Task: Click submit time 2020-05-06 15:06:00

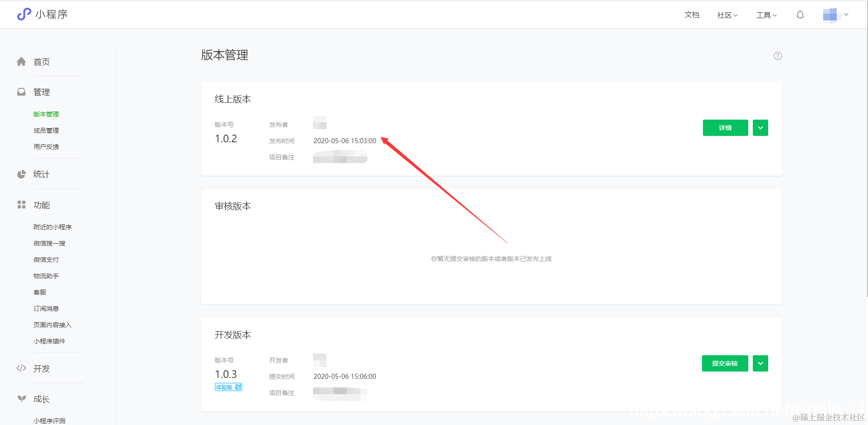Action: coord(345,377)
